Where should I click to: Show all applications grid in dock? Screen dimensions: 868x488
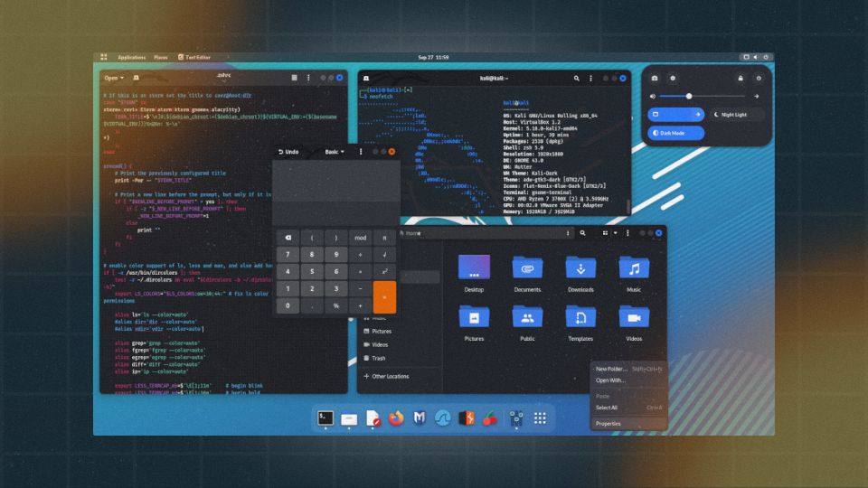540,418
